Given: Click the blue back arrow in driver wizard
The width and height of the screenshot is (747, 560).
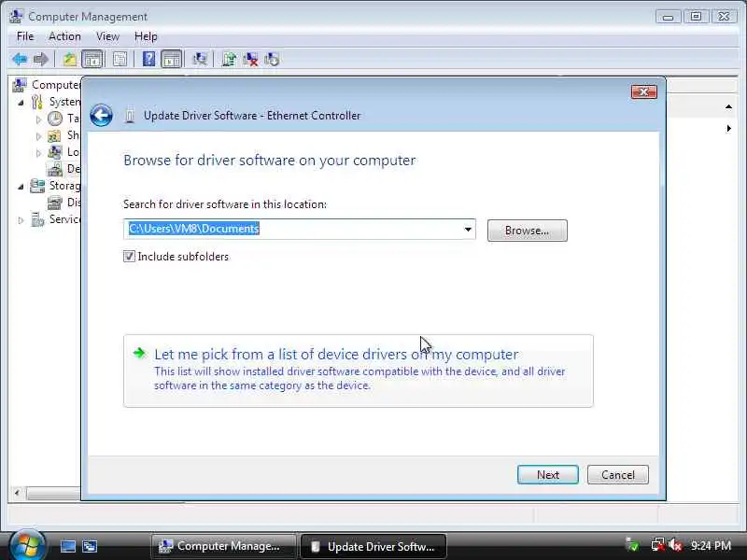Looking at the screenshot, I should coord(101,116).
